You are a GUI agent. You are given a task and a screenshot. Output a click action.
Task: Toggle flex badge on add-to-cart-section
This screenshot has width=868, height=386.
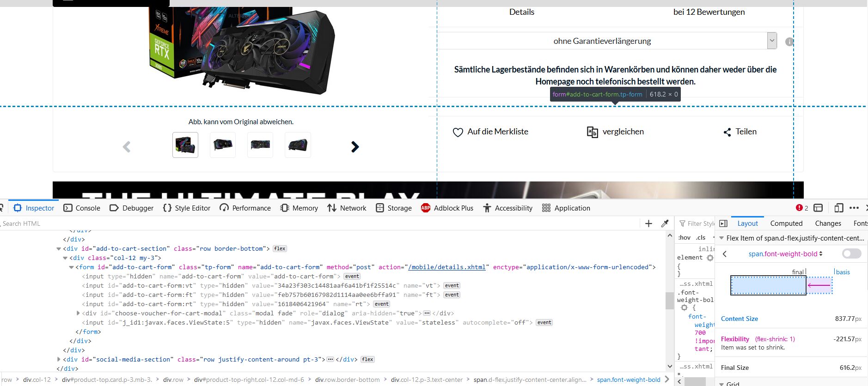[280, 248]
